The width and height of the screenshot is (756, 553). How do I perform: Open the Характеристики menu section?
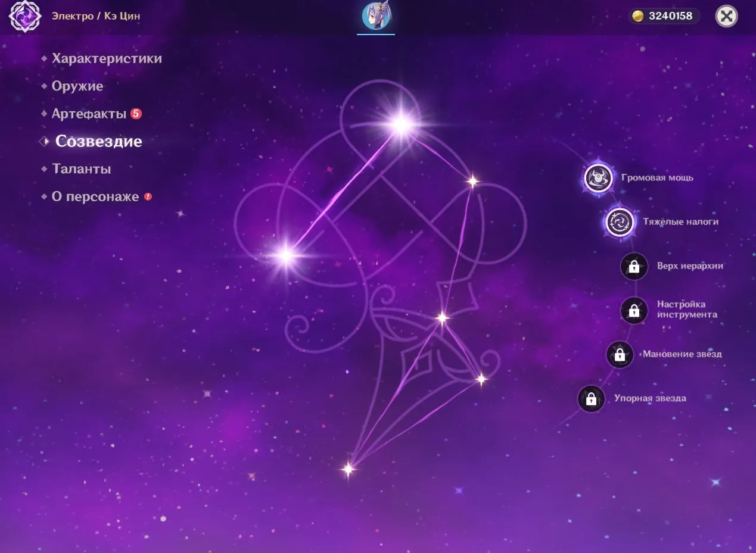pyautogui.click(x=107, y=58)
